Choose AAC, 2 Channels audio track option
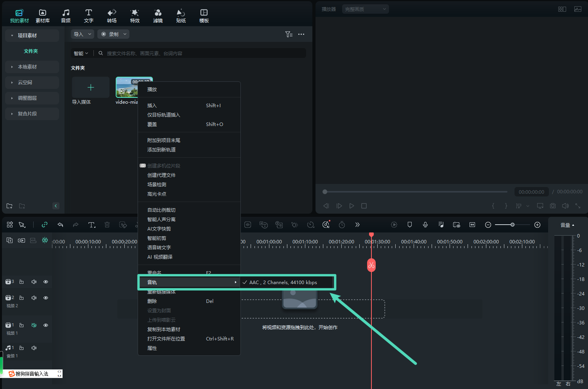This screenshot has height=389, width=588. click(283, 283)
